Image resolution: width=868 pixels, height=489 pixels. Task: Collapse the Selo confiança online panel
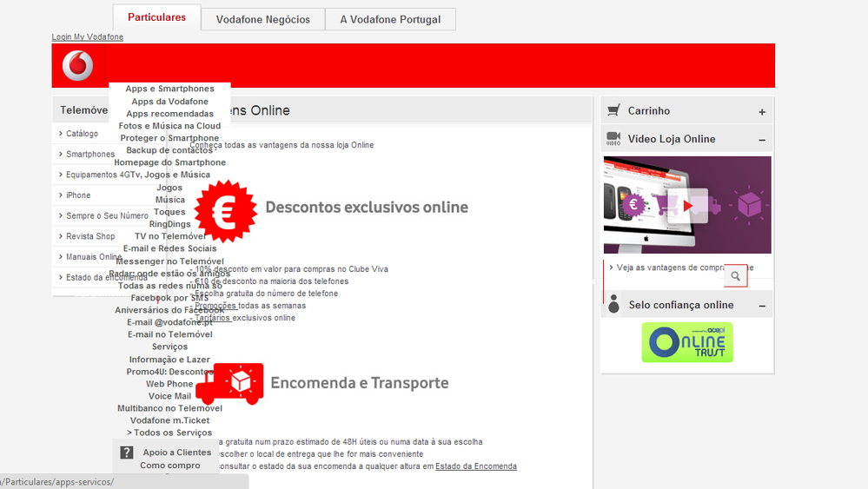[762, 306]
